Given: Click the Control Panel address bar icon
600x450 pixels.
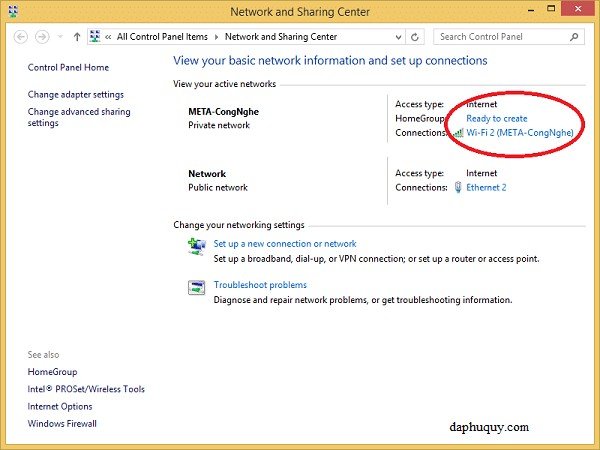Looking at the screenshot, I should 95,37.
